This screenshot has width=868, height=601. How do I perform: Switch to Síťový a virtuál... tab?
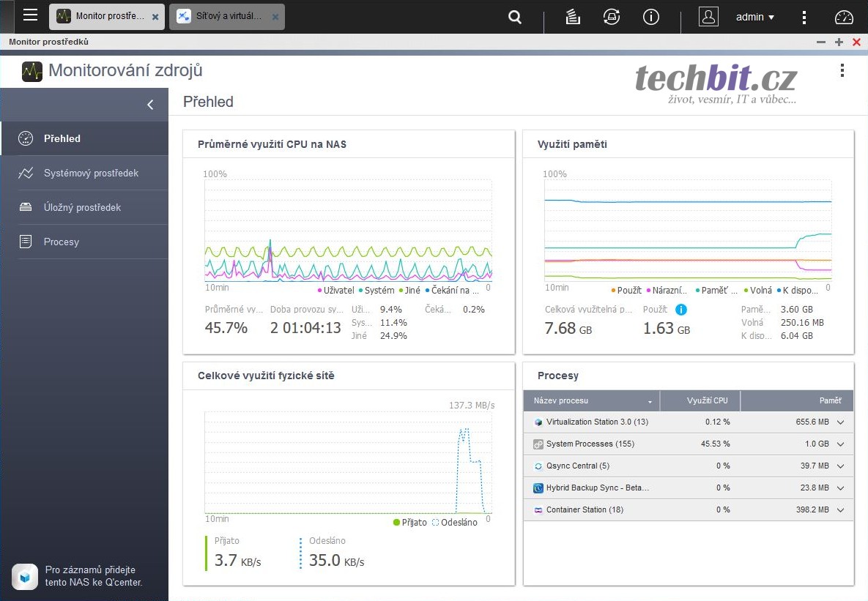pos(226,16)
